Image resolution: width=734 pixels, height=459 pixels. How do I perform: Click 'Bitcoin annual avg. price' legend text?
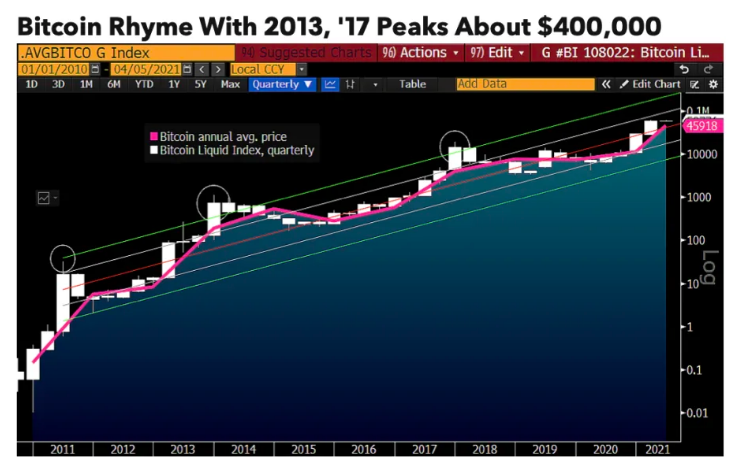223,137
